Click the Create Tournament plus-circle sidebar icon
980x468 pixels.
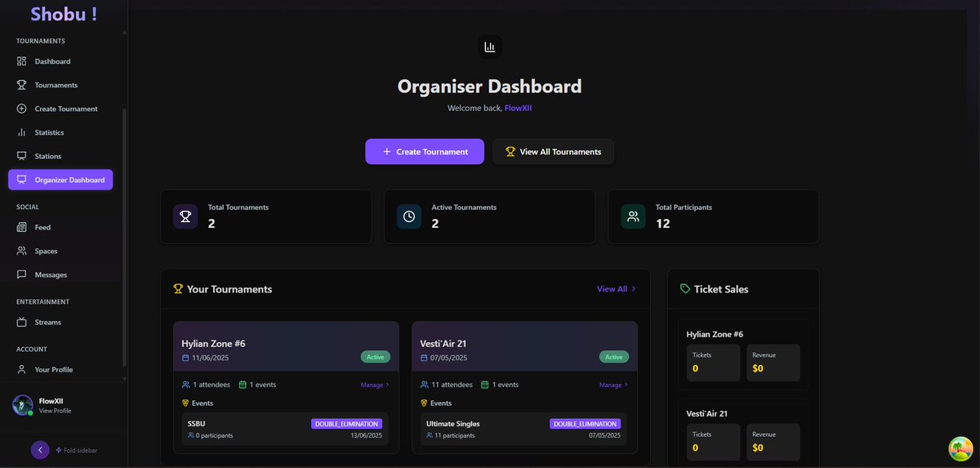22,109
